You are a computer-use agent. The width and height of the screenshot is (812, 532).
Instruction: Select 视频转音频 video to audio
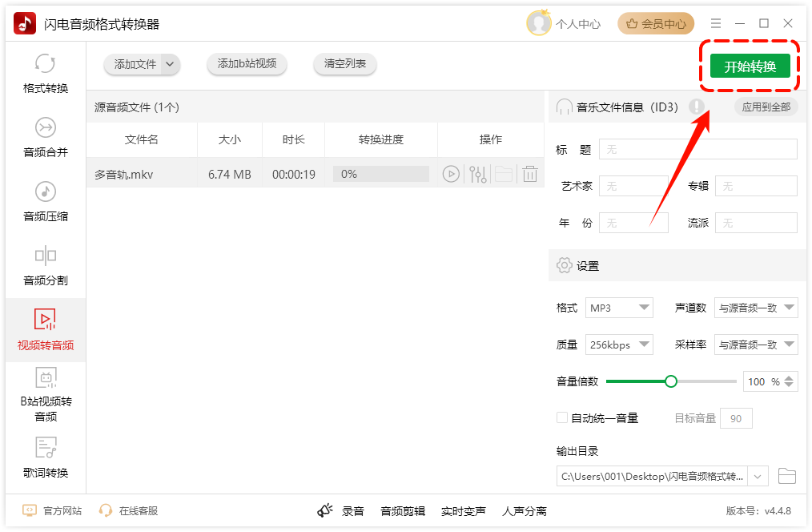(46, 330)
